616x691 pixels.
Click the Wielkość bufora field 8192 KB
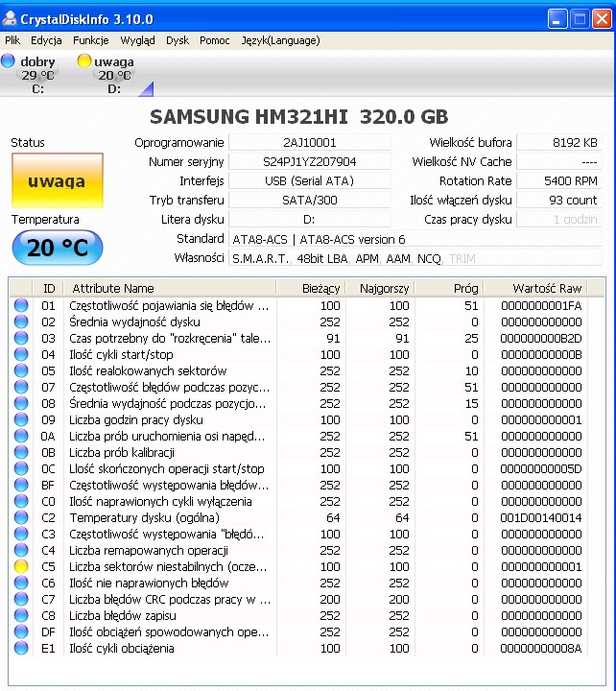point(559,142)
